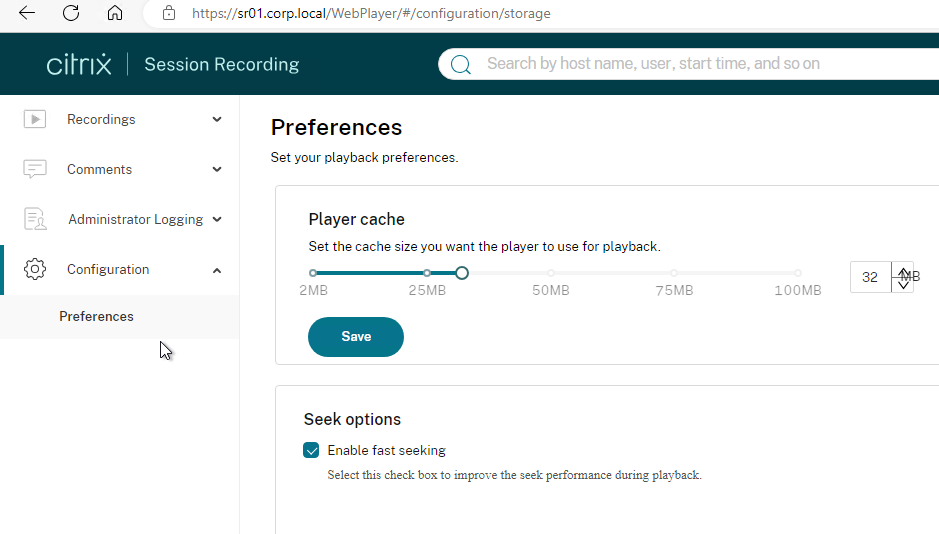
Task: Expand the Recordings menu chevron
Action: click(x=217, y=119)
